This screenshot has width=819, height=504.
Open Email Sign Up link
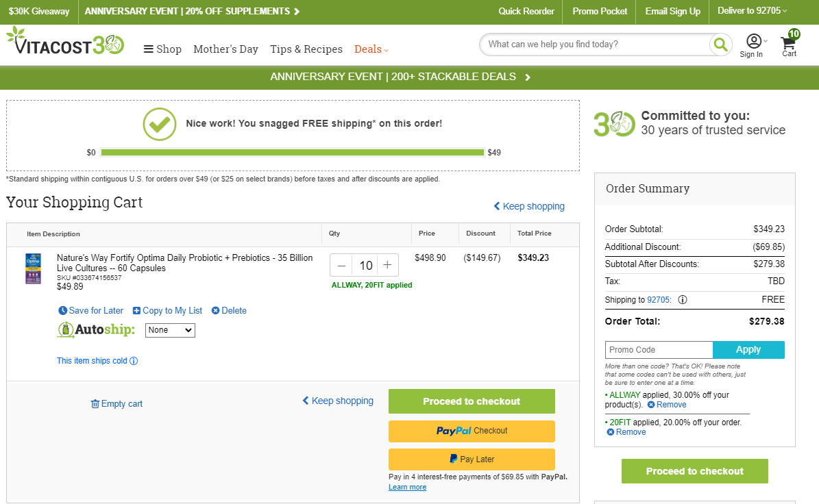673,12
